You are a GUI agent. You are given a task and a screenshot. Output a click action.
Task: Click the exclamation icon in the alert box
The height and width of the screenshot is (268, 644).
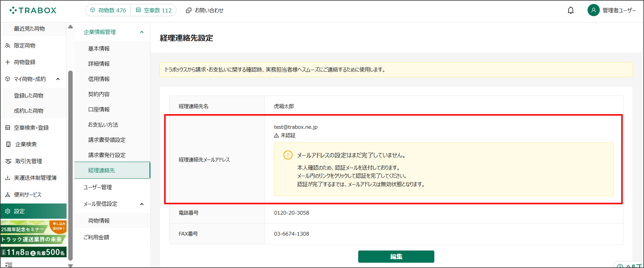point(288,155)
